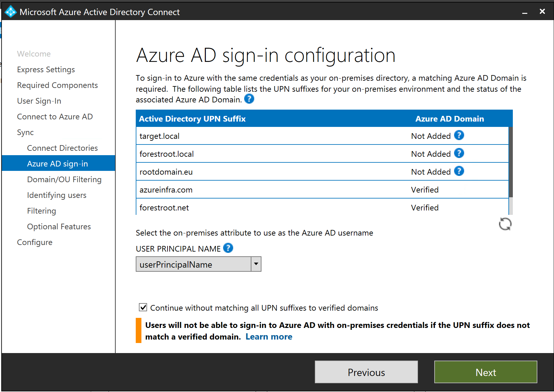Click the Azure AD Connect logo in title bar
554x392 pixels.
(x=10, y=12)
